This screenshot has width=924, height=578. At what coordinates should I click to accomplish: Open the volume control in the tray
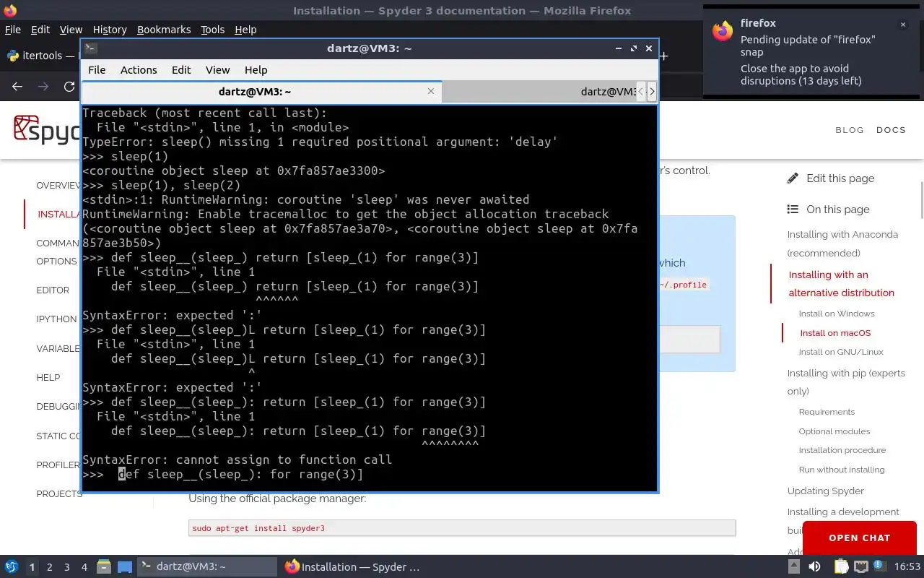pyautogui.click(x=815, y=567)
